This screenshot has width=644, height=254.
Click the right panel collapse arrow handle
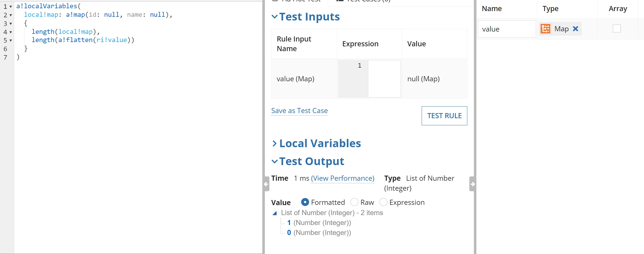click(x=472, y=184)
